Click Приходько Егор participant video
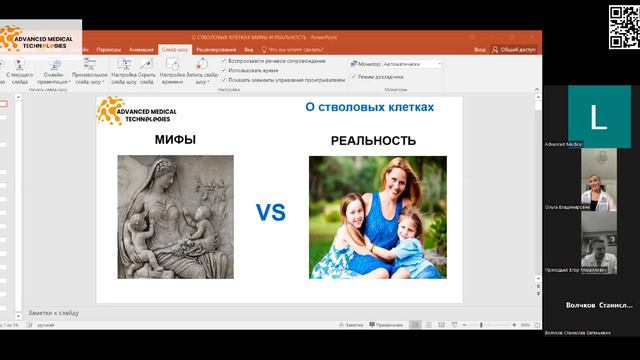This screenshot has height=360, width=640. click(x=599, y=242)
